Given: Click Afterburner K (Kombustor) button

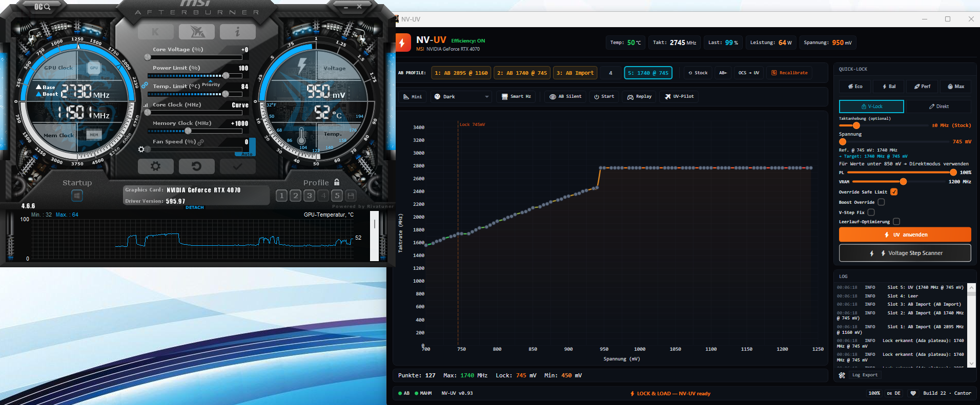Looking at the screenshot, I should (x=155, y=32).
